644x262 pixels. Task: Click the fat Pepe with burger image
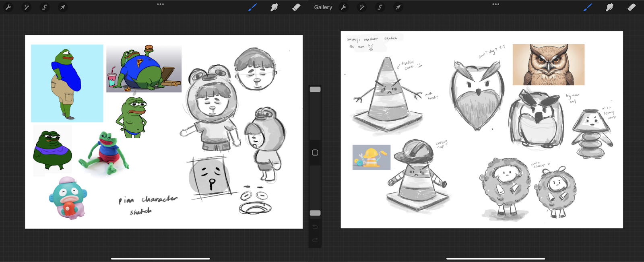[144, 68]
